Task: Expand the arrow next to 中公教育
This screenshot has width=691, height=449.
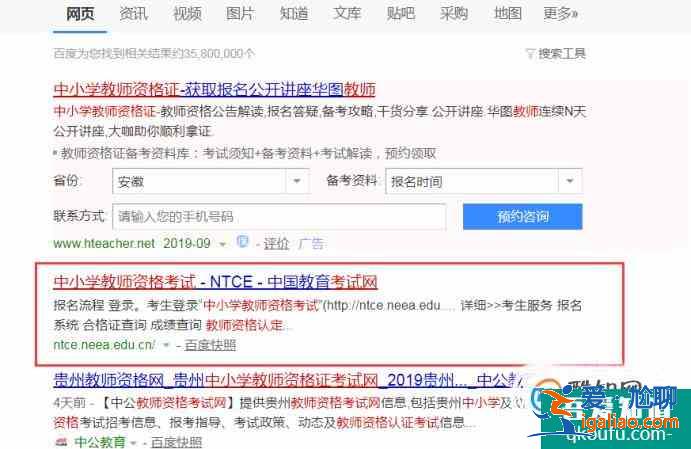Action: [x=134, y=442]
